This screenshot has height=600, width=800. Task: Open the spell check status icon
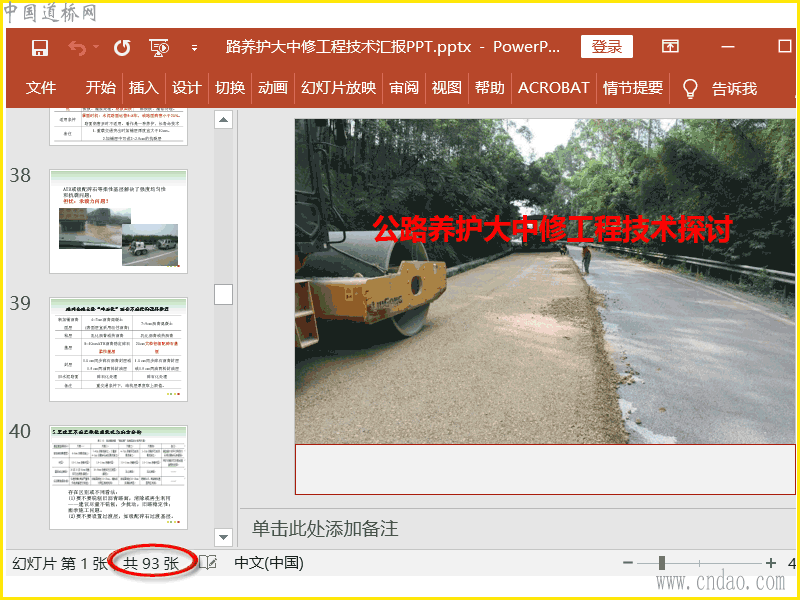tap(208, 563)
